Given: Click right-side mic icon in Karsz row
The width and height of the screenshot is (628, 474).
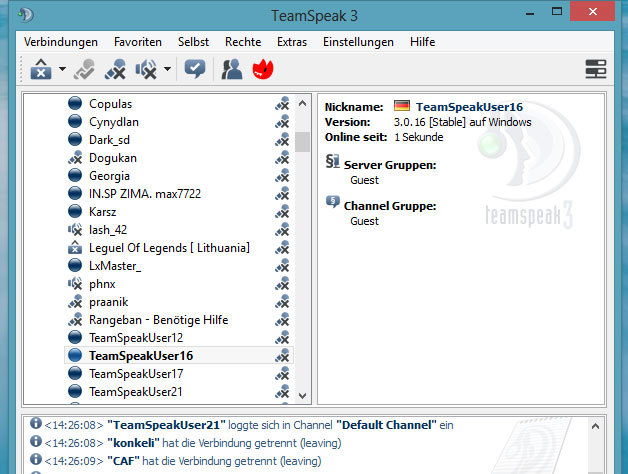Looking at the screenshot, I should tap(282, 212).
